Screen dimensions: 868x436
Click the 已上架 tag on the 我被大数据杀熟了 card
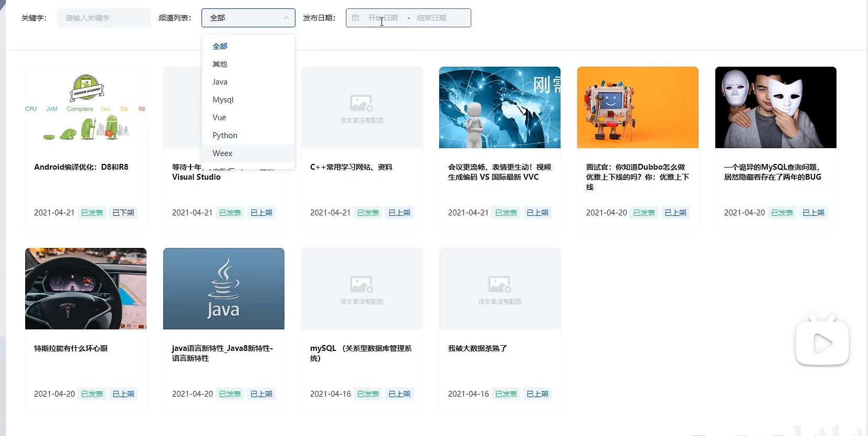point(537,394)
